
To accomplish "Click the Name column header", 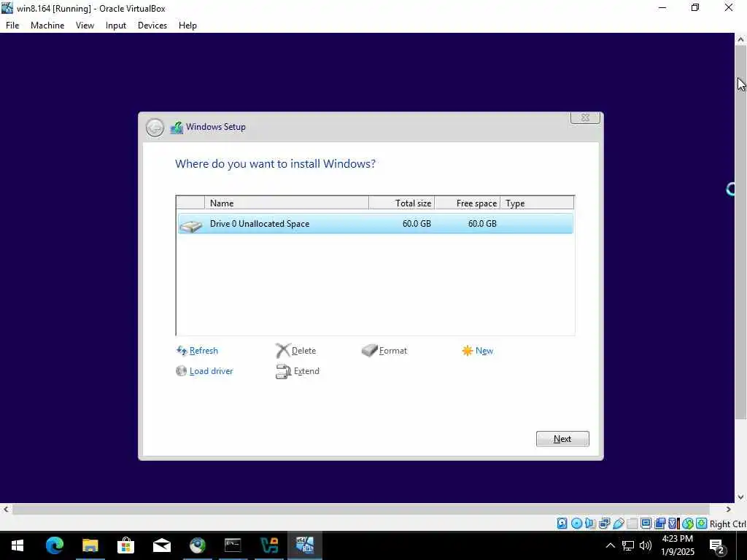I will pyautogui.click(x=286, y=203).
